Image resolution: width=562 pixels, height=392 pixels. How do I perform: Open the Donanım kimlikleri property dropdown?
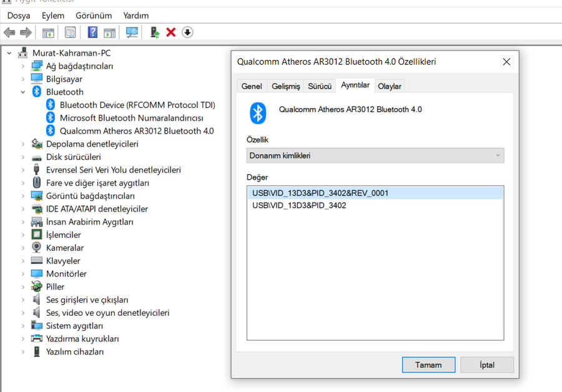(375, 155)
